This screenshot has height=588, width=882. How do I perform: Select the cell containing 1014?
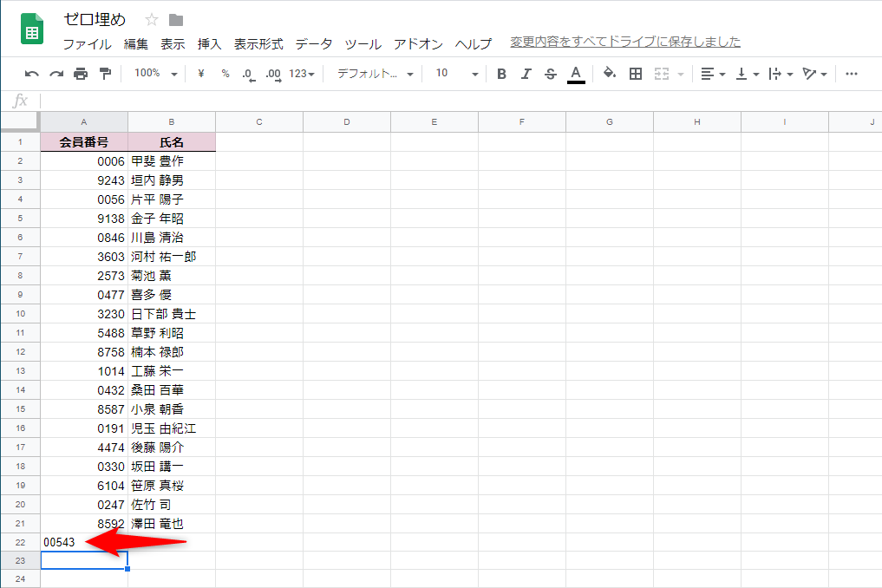[84, 371]
